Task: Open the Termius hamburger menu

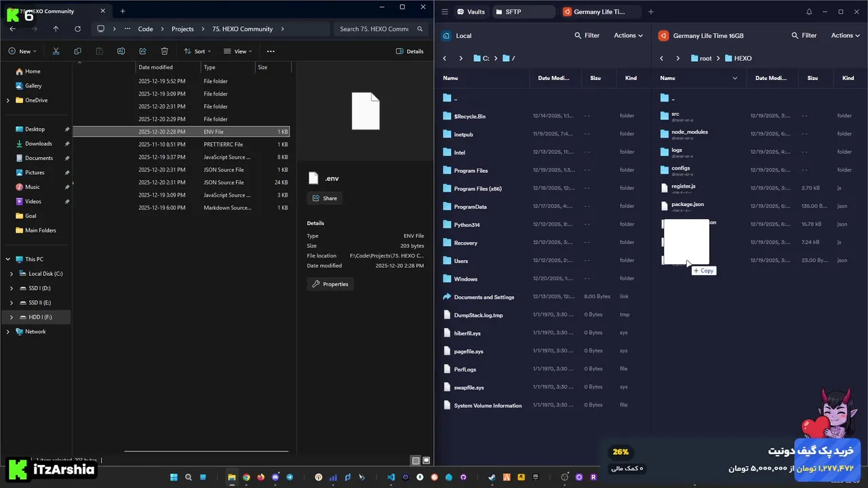Action: click(445, 12)
